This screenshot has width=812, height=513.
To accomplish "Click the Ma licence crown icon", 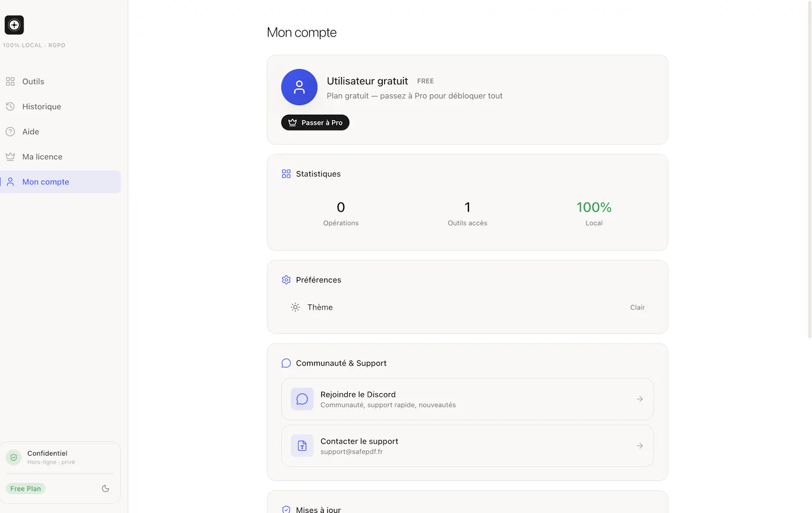I will 10,157.
